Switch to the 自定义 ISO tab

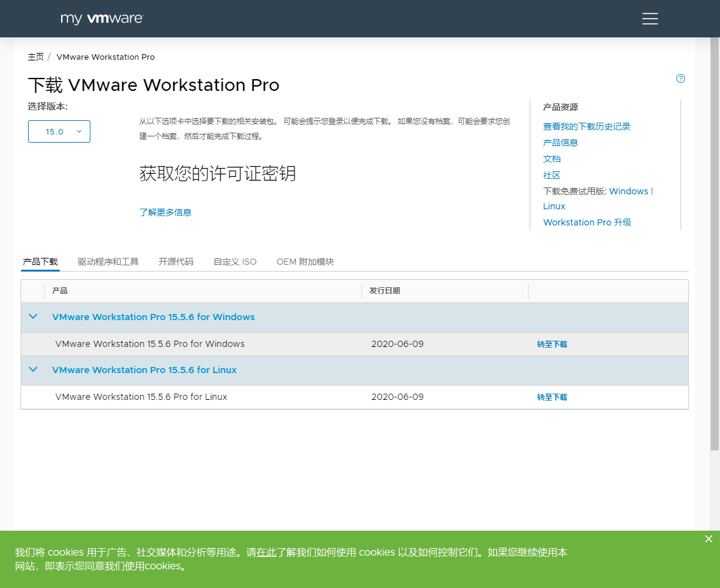(x=235, y=262)
